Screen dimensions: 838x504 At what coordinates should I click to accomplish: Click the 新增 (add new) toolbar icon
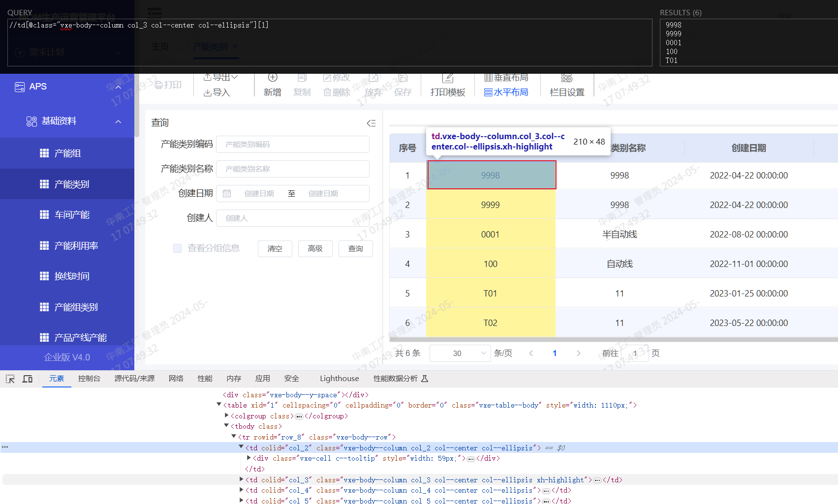click(273, 78)
